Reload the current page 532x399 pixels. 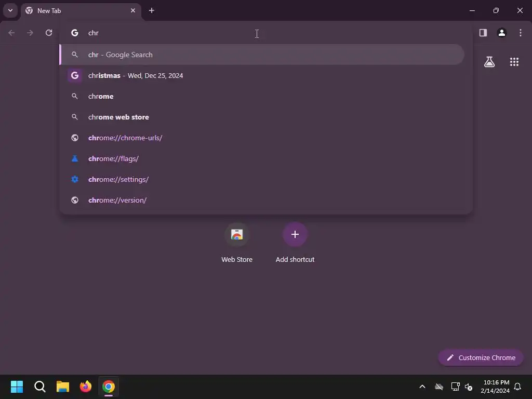tap(49, 33)
